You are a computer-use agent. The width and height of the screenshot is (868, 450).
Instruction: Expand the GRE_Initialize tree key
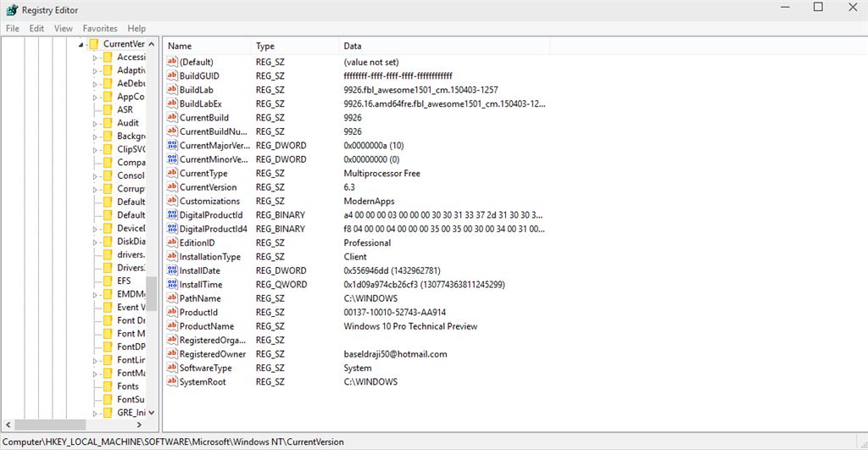(x=95, y=413)
